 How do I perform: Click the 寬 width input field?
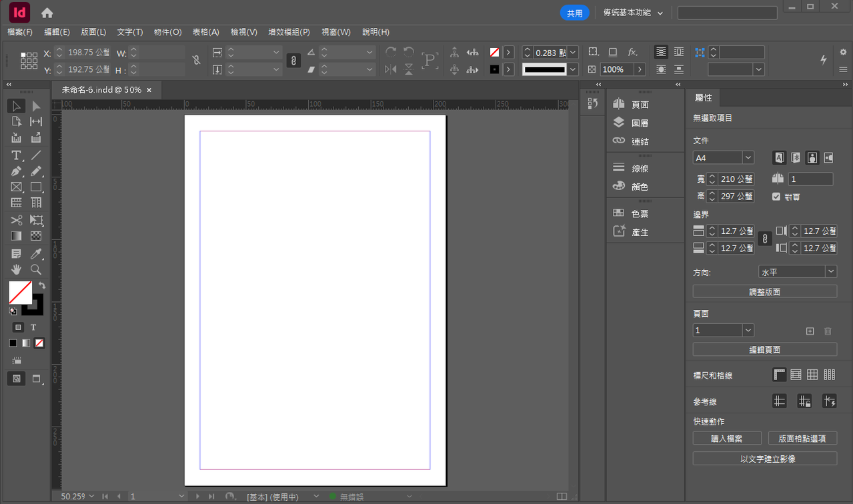coord(736,179)
